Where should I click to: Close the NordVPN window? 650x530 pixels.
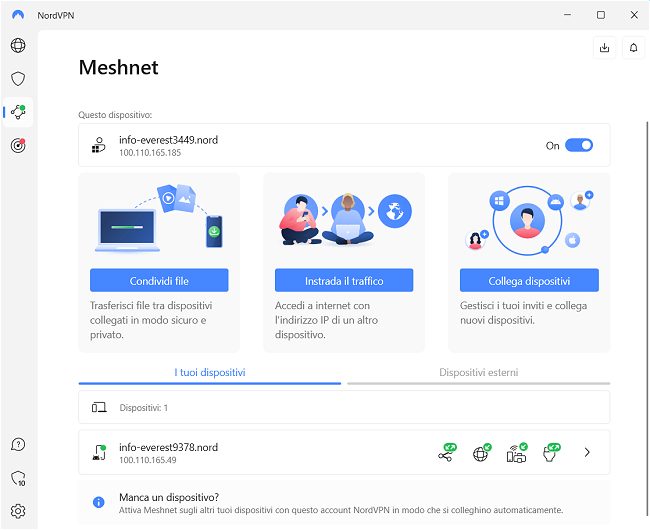click(x=634, y=15)
